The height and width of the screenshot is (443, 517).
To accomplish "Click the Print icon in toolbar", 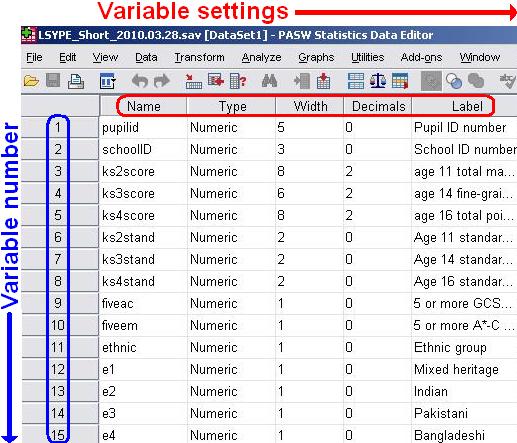I will pos(76,81).
